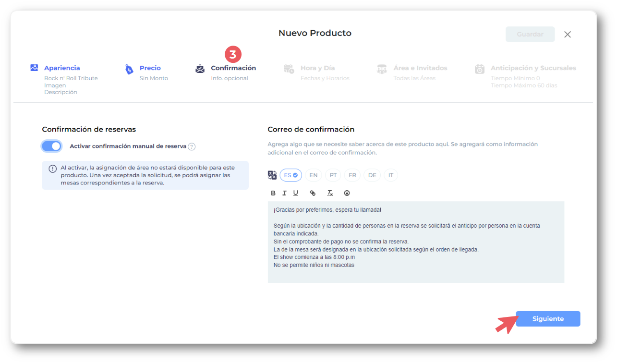Viewport: 617px width, 364px height.
Task: Click the Siguiente button
Action: (548, 319)
